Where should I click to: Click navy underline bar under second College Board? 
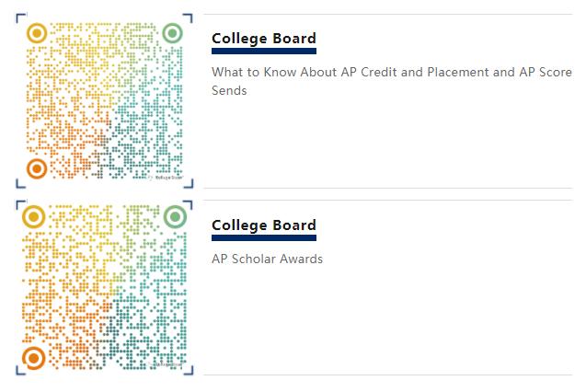(263, 238)
